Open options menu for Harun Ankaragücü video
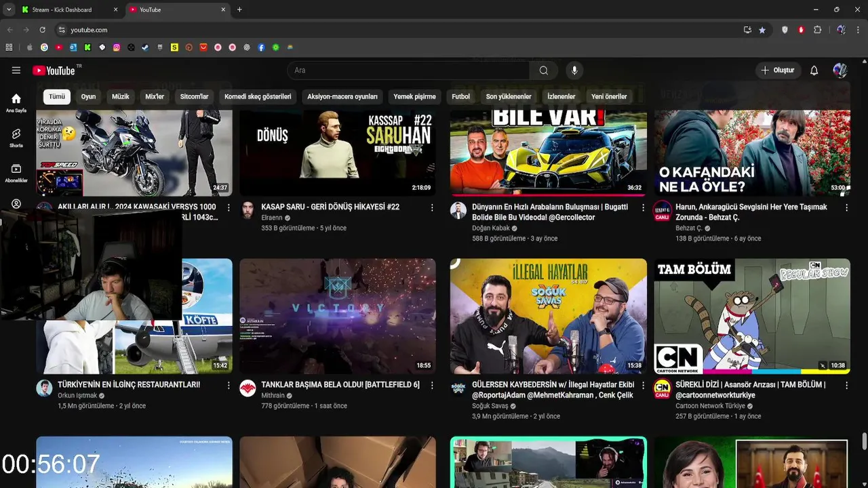The width and height of the screenshot is (868, 488). [846, 207]
